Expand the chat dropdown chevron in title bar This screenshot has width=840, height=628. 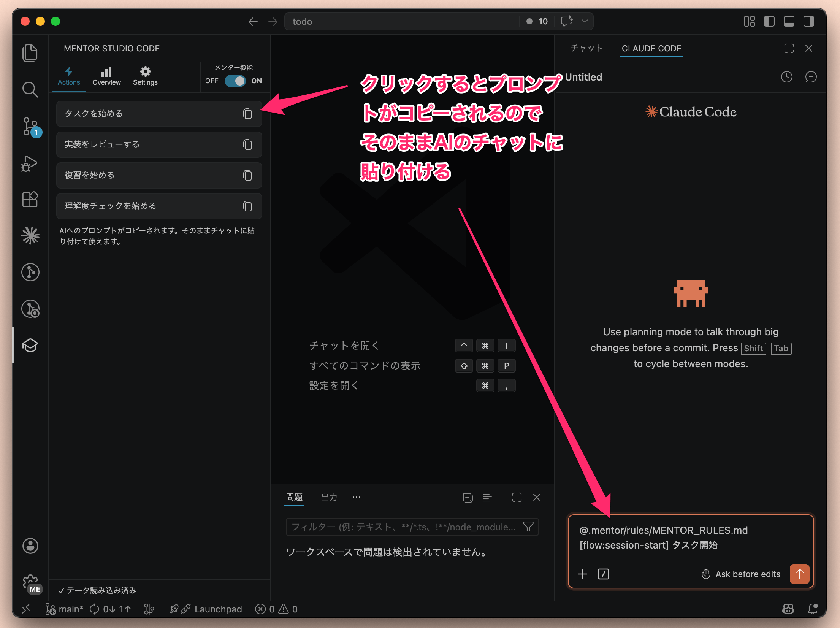[x=585, y=21]
